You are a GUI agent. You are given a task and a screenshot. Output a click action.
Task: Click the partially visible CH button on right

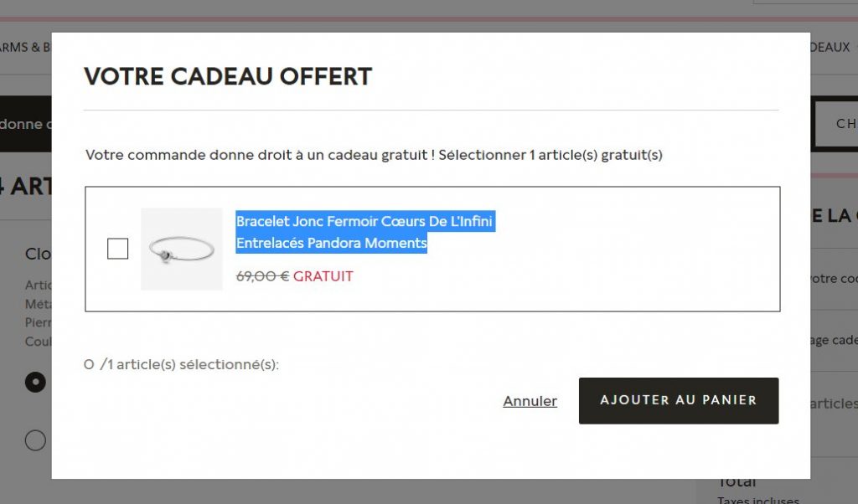point(837,125)
